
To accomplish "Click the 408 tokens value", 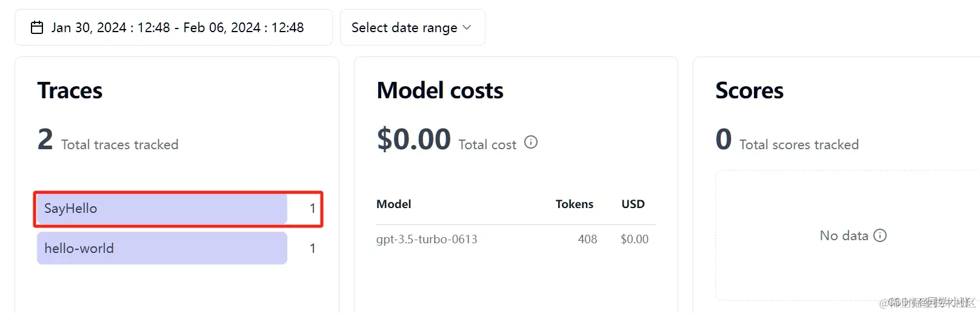I will coord(587,239).
